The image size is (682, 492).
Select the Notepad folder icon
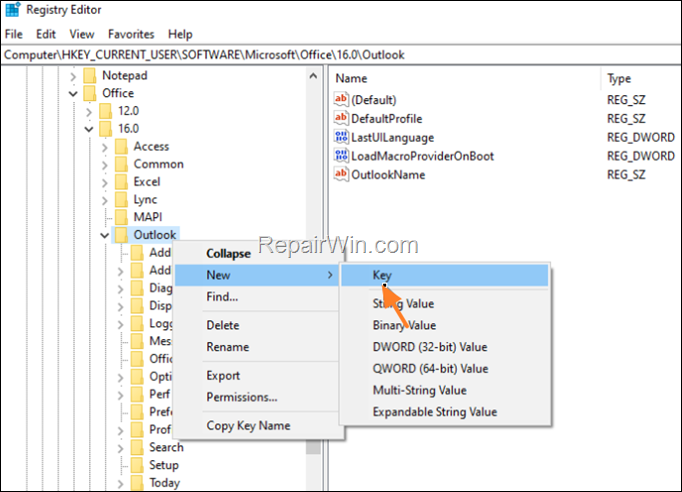pos(90,76)
